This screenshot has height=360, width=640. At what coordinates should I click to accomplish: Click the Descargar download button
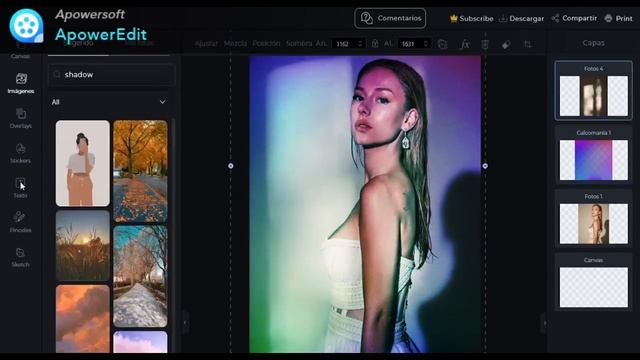coord(522,18)
